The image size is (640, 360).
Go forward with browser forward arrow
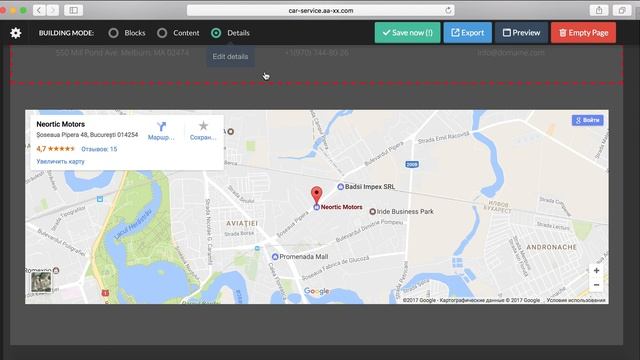53,10
